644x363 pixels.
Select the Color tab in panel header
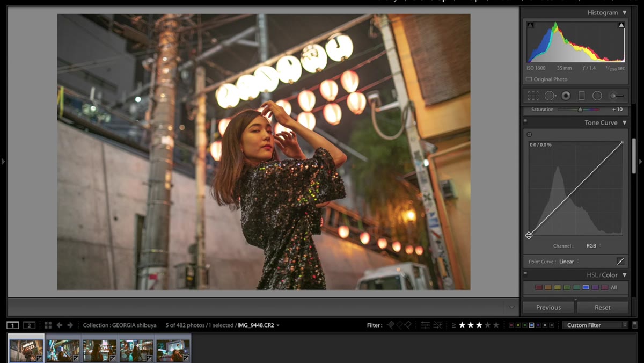click(x=610, y=275)
